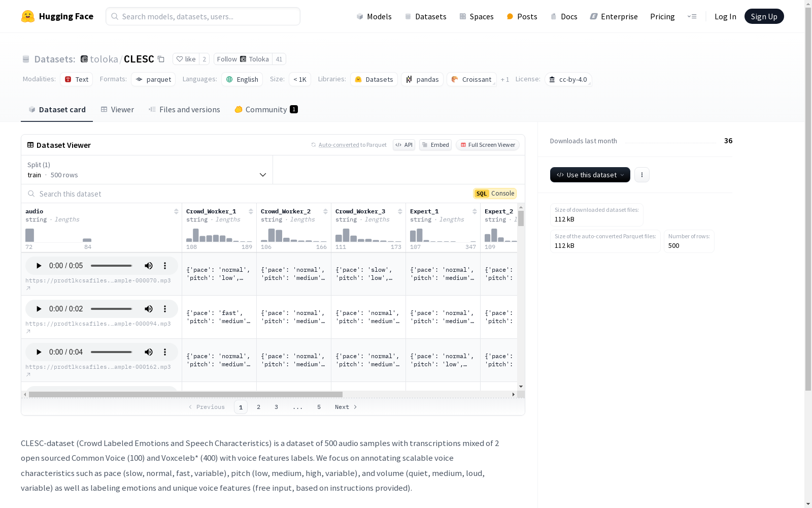Open more options for the 0:04 audio
Screen dimensions: 812x508
[165, 352]
